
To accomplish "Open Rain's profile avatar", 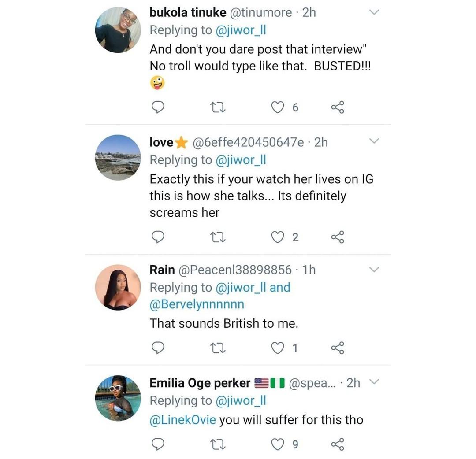I will [118, 287].
